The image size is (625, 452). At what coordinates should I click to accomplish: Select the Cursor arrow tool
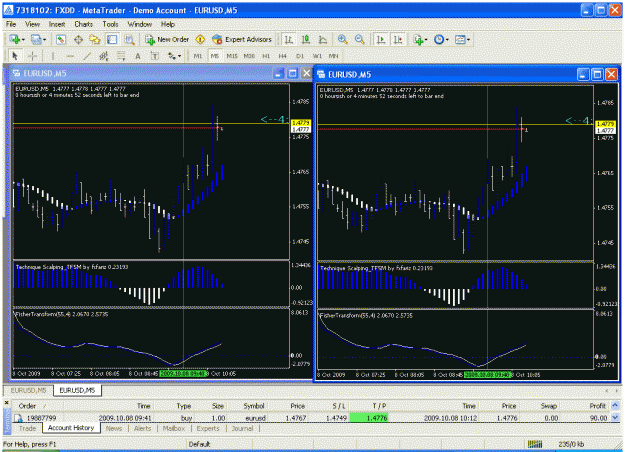pos(15,56)
